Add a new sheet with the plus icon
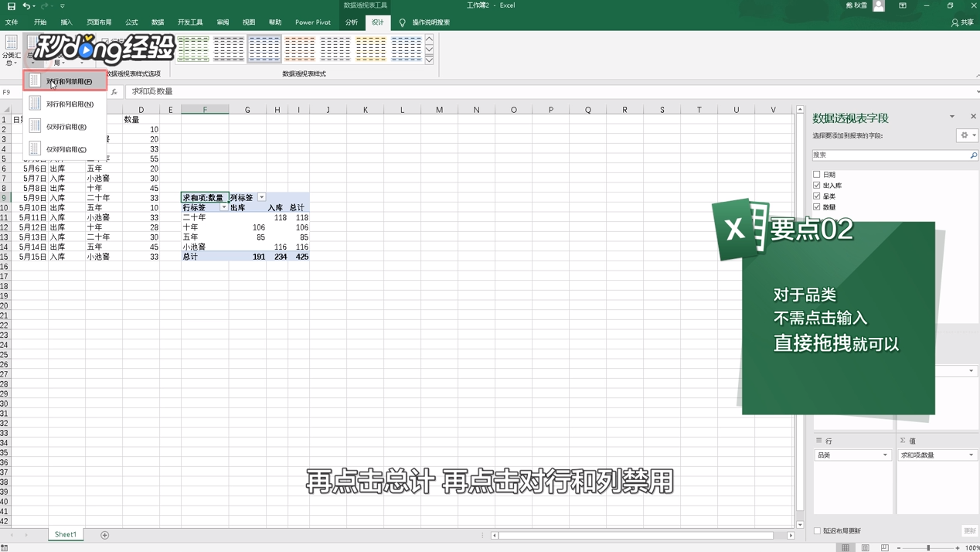 pyautogui.click(x=104, y=535)
